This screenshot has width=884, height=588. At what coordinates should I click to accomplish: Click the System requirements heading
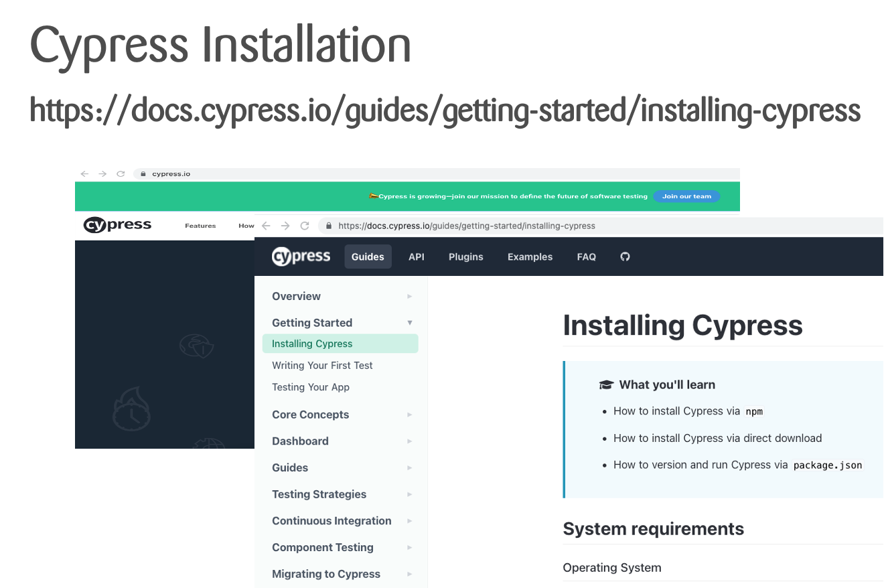pos(654,529)
